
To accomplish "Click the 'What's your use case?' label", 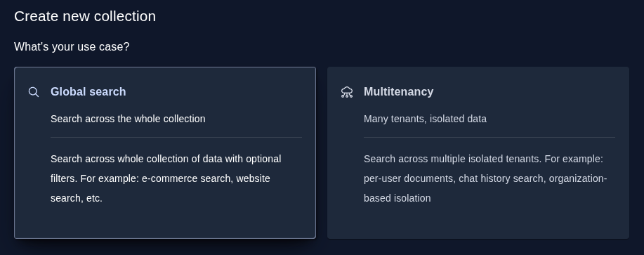I will pyautogui.click(x=72, y=47).
